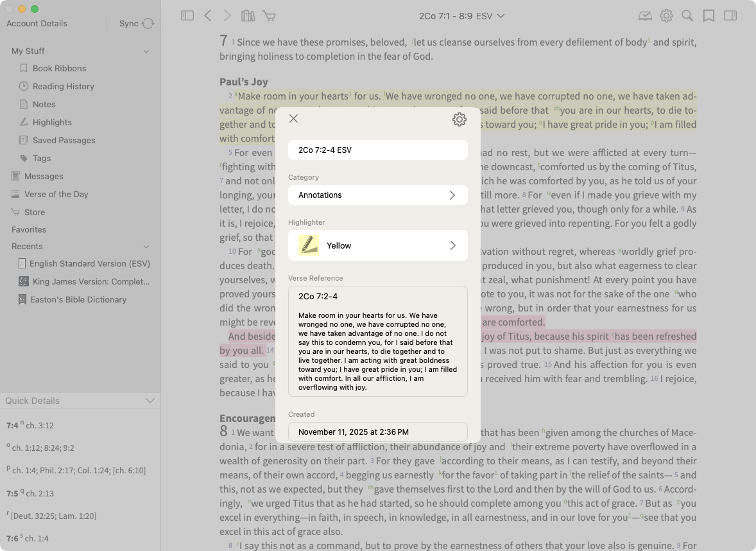Open the store shopping cart icon
This screenshot has height=551, width=756.
pyautogui.click(x=270, y=16)
